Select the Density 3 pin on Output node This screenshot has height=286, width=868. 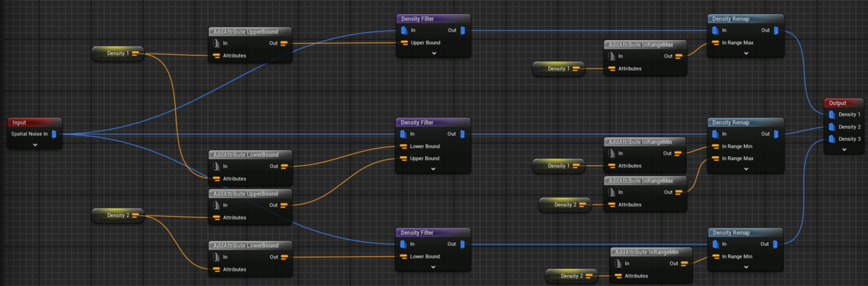tap(832, 139)
